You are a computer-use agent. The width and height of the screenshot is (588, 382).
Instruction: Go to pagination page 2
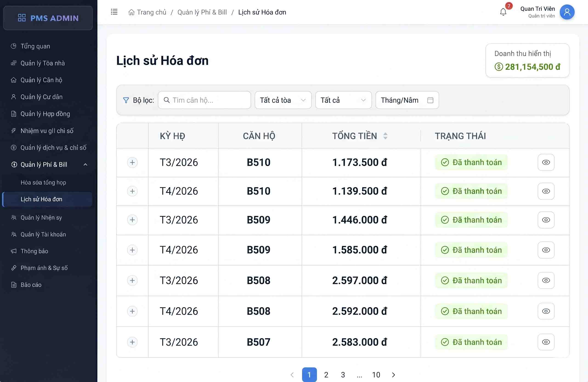tap(326, 375)
